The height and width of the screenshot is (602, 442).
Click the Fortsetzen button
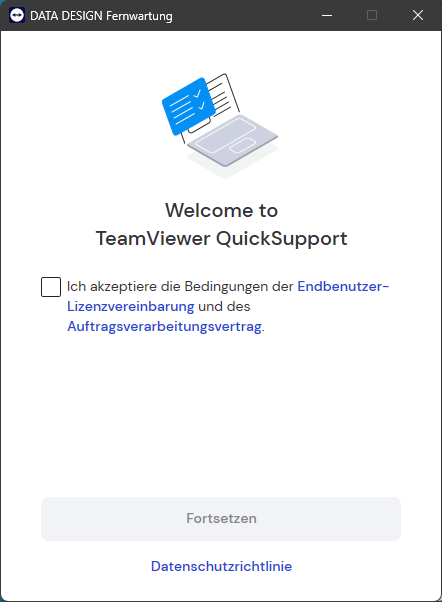221,519
